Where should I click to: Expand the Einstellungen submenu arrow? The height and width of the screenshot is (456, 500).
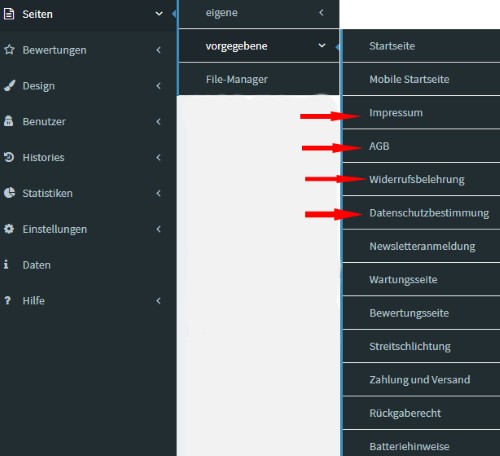[x=159, y=229]
